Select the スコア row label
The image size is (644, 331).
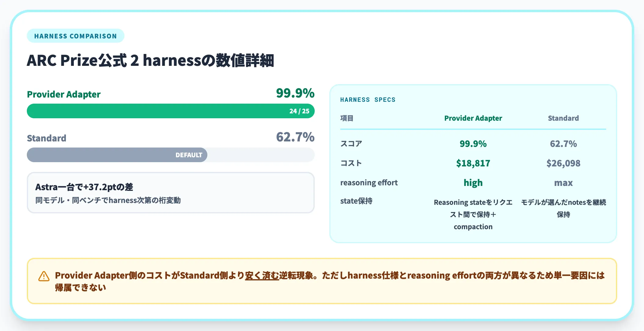(351, 144)
